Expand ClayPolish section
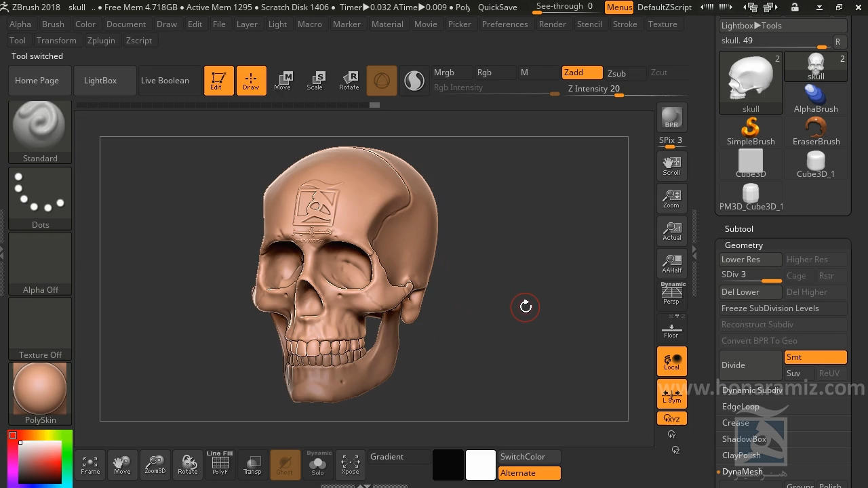 point(741,455)
